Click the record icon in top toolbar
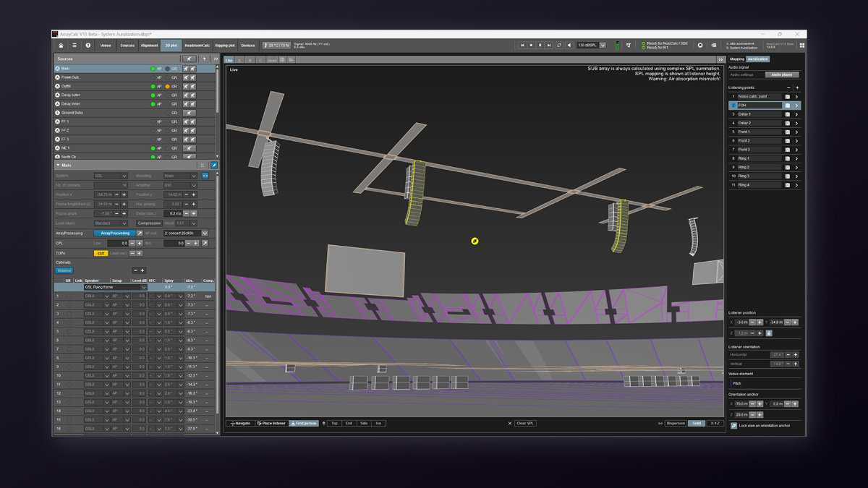 [699, 45]
